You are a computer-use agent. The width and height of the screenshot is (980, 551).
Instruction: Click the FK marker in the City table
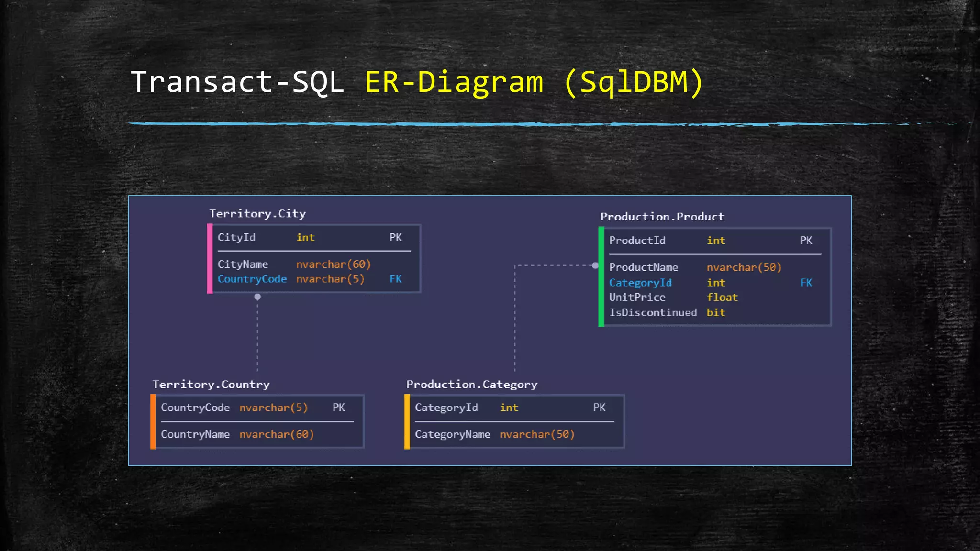point(395,279)
